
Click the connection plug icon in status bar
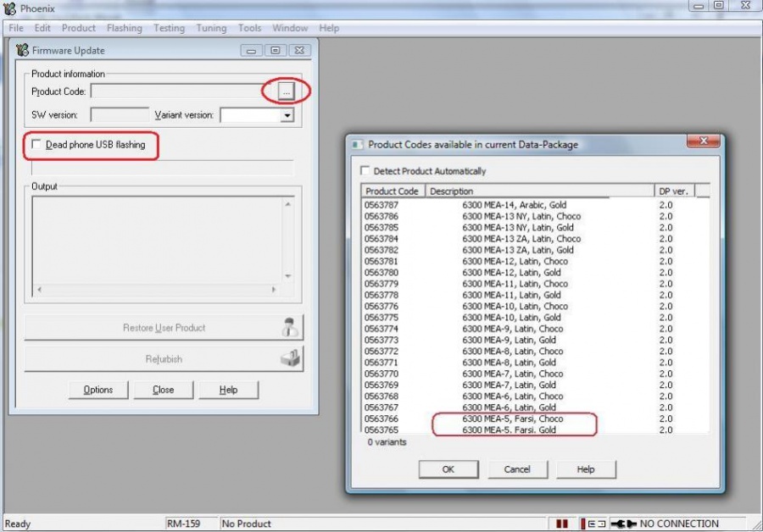coord(623,524)
